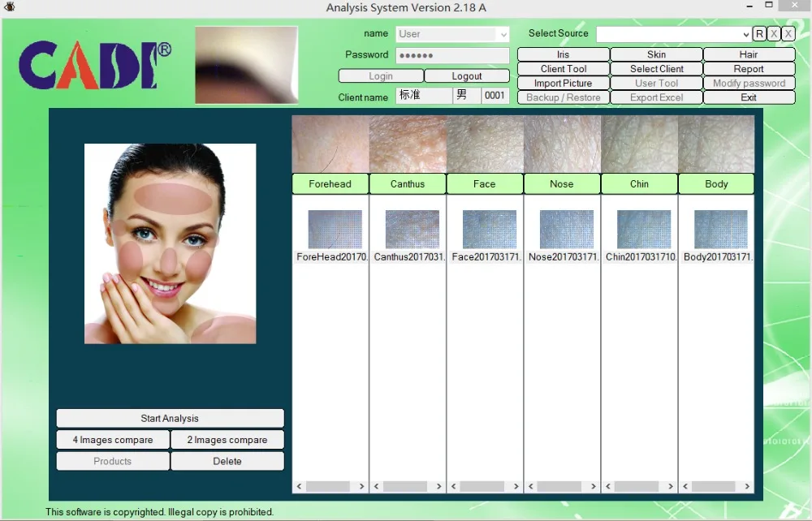This screenshot has width=812, height=521.
Task: Open the name User dropdown
Action: click(503, 35)
